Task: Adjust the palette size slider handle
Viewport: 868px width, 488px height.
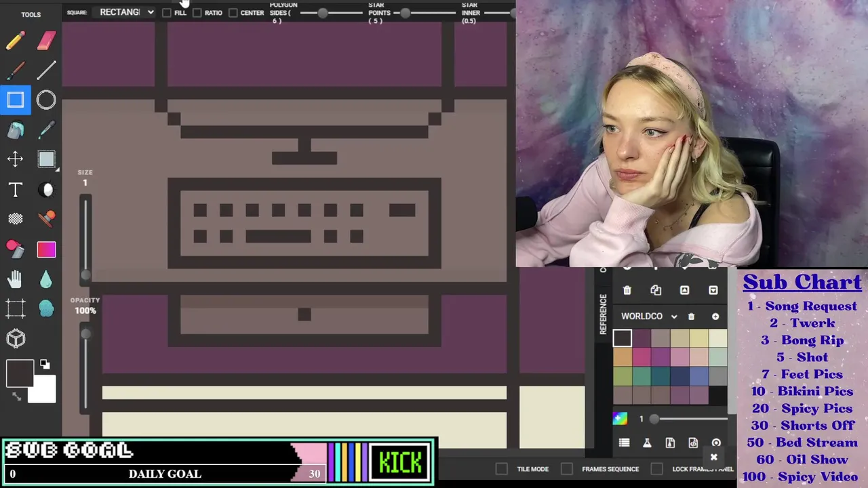Action: tap(654, 419)
